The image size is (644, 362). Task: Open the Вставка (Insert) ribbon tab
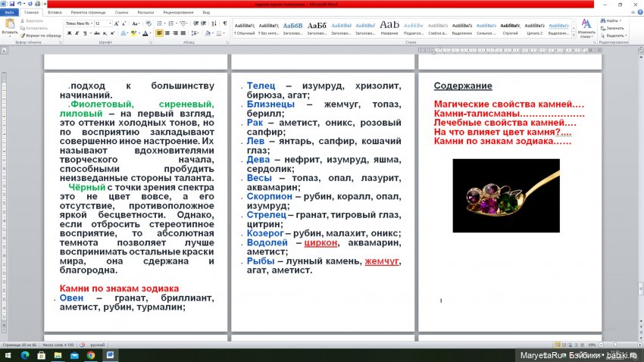click(55, 12)
